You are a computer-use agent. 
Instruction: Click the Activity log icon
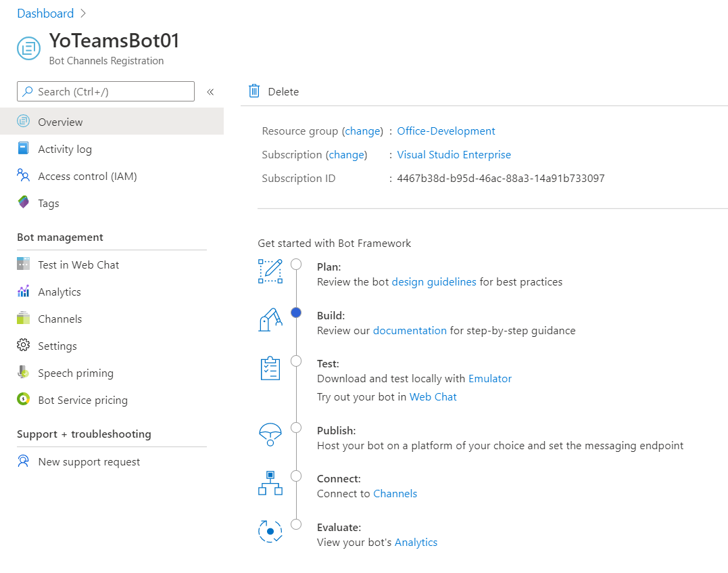point(24,149)
